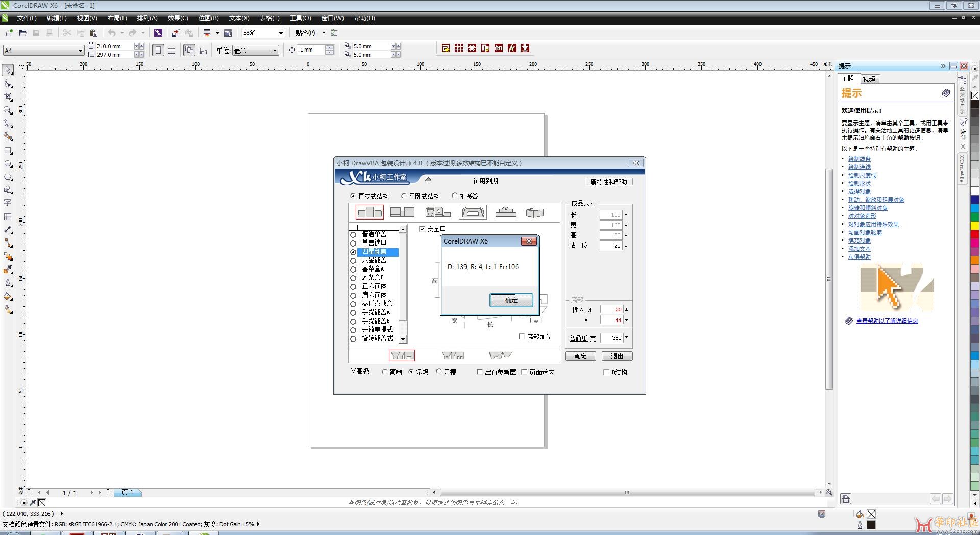The height and width of the screenshot is (535, 980).
Task: Expand the V高级 advanced section
Action: point(360,371)
